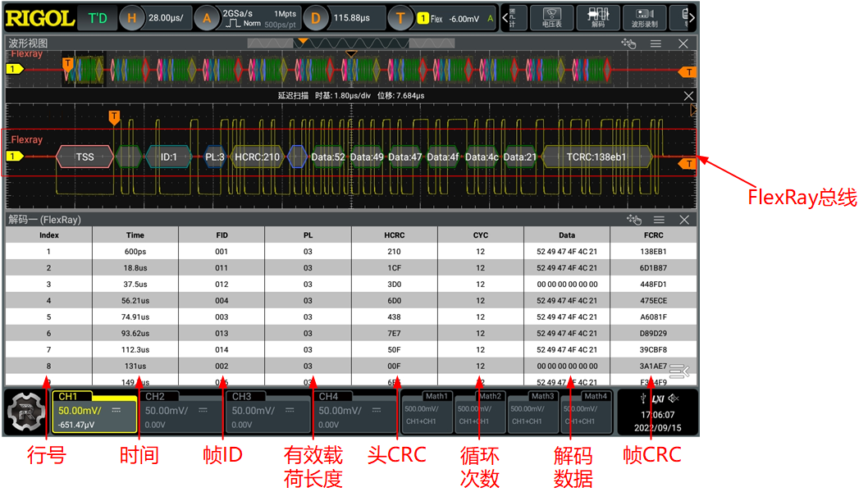
Task: Select the orange trigger marker T in zoom view
Action: (x=114, y=116)
